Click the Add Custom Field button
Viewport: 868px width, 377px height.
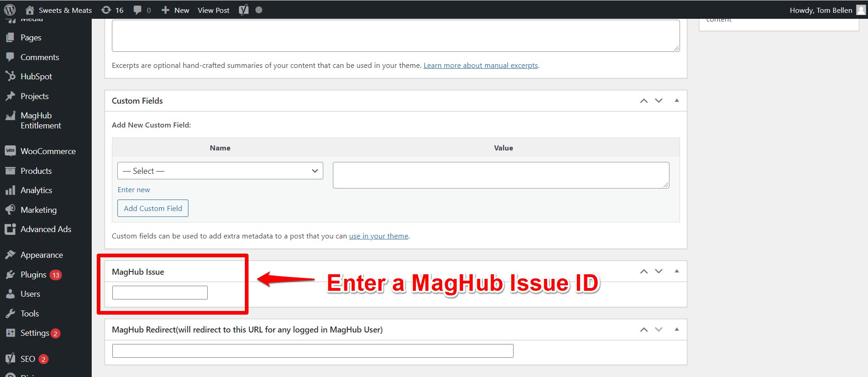(153, 208)
